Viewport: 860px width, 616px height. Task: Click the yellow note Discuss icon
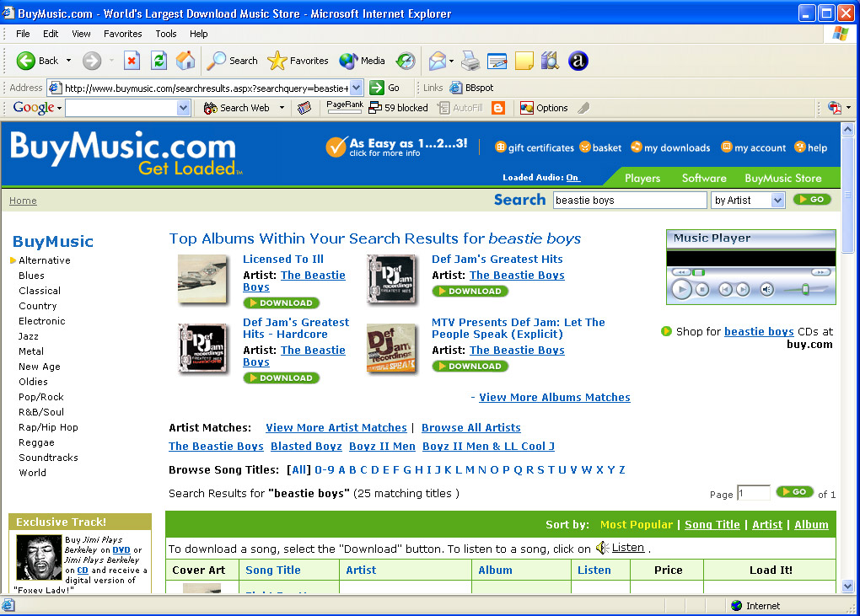click(x=524, y=61)
